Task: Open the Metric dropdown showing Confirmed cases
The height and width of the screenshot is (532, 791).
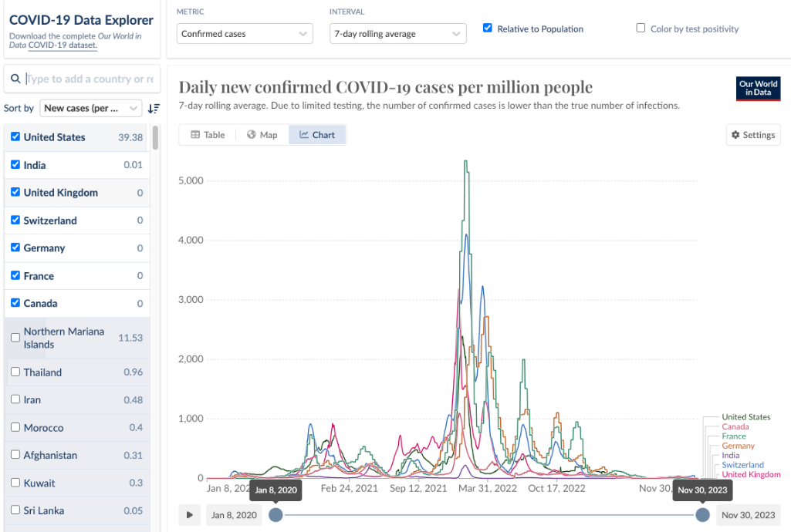Action: [x=245, y=34]
